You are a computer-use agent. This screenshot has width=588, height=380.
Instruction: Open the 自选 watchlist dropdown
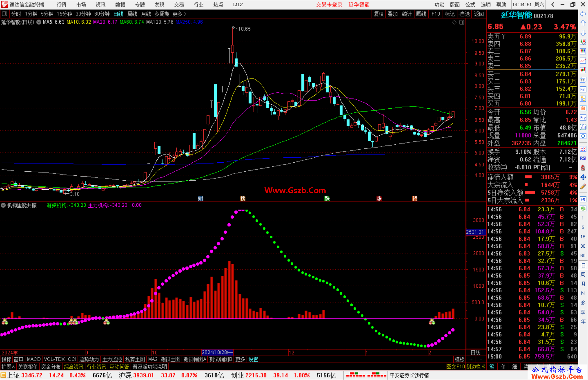464,14
